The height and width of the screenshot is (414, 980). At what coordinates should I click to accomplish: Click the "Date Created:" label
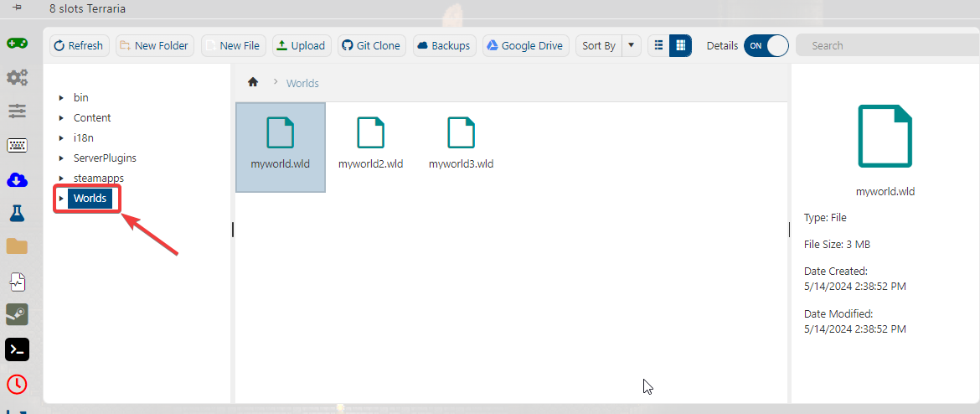coord(836,272)
